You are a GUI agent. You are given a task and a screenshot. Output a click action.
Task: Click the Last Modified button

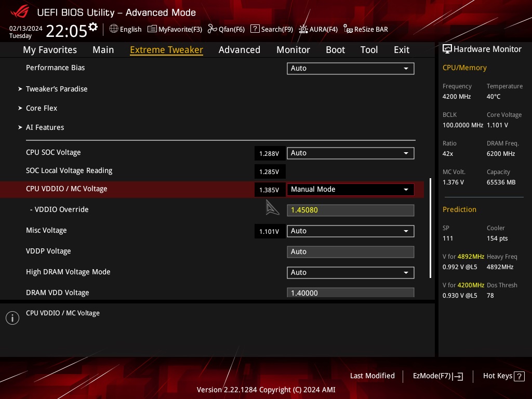coord(373,376)
